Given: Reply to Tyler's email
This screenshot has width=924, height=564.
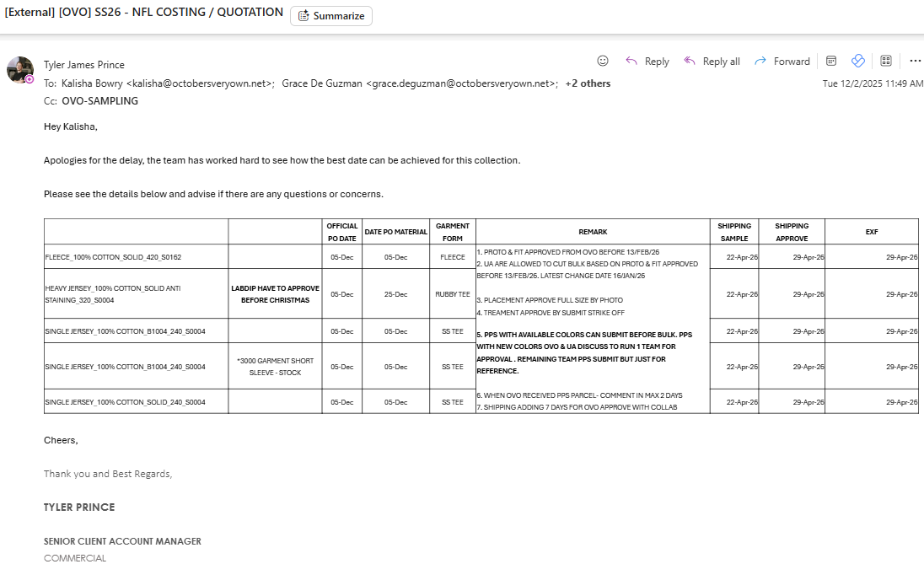Looking at the screenshot, I should tap(647, 62).
